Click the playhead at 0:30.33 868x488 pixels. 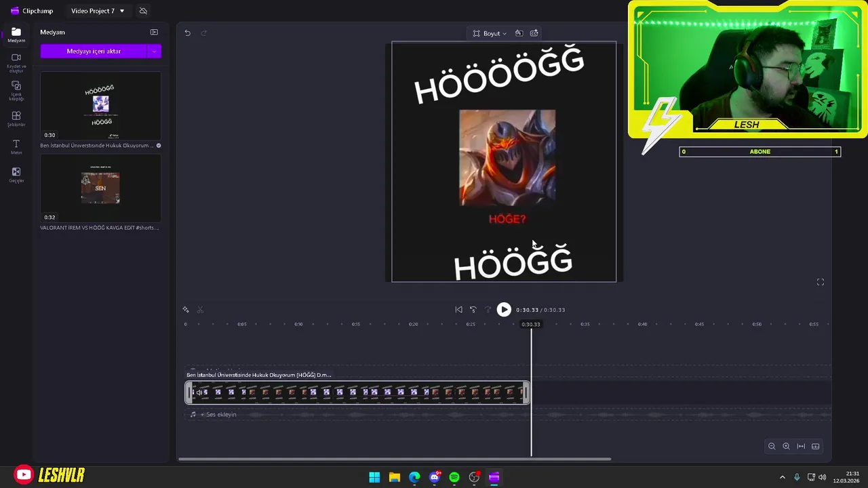point(531,324)
